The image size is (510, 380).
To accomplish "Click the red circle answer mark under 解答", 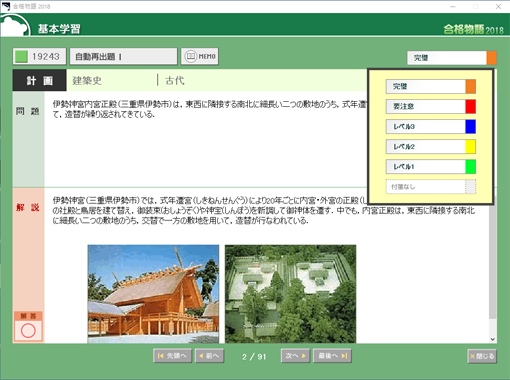I will pos(28,331).
